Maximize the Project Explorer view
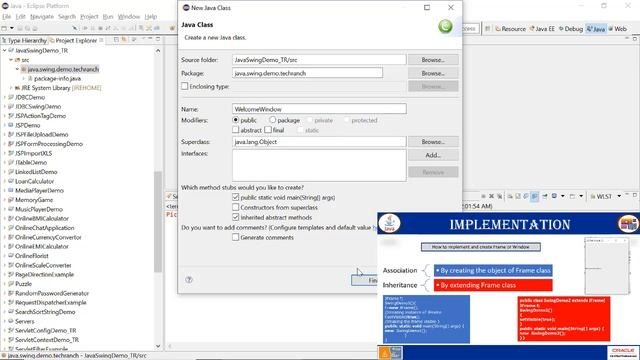 158,39
